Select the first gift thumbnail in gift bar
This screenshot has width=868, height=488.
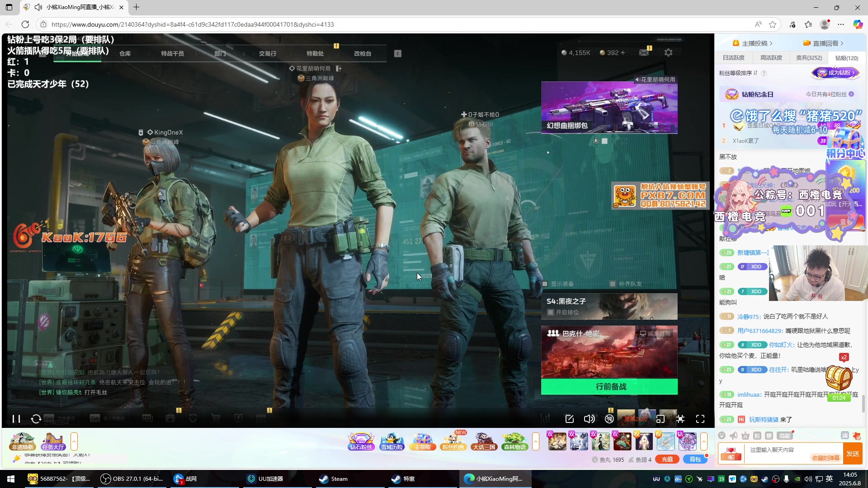pyautogui.click(x=557, y=441)
